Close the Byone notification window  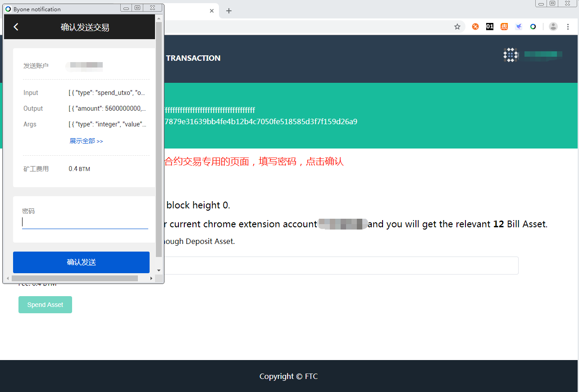coord(153,8)
